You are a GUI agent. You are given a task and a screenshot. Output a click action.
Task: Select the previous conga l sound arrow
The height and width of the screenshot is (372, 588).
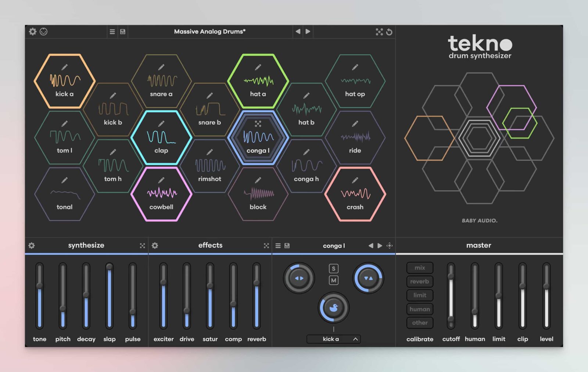click(x=370, y=245)
